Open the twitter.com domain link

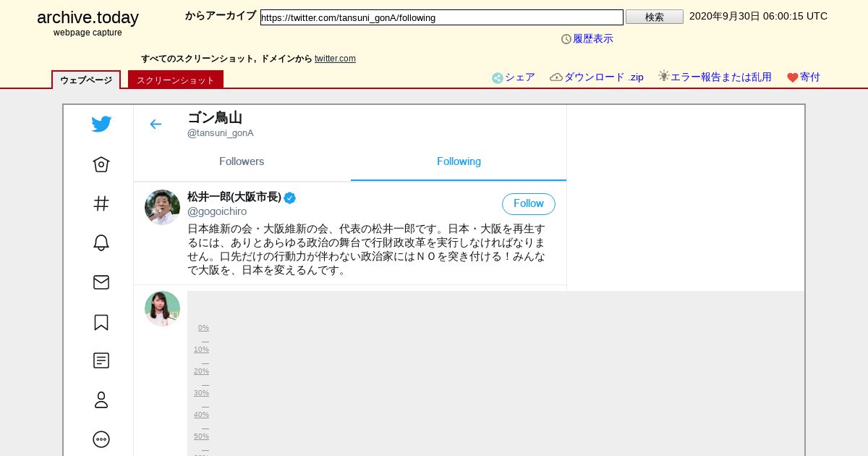coord(335,59)
